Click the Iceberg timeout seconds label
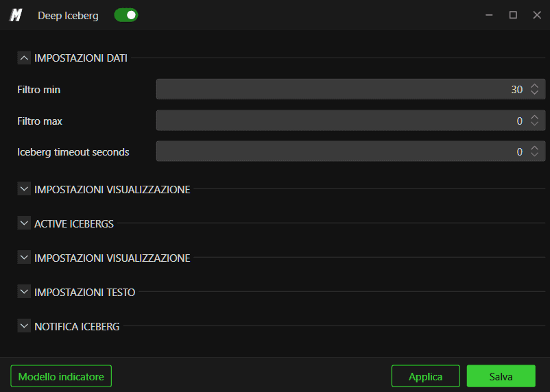550x392 pixels. point(73,152)
